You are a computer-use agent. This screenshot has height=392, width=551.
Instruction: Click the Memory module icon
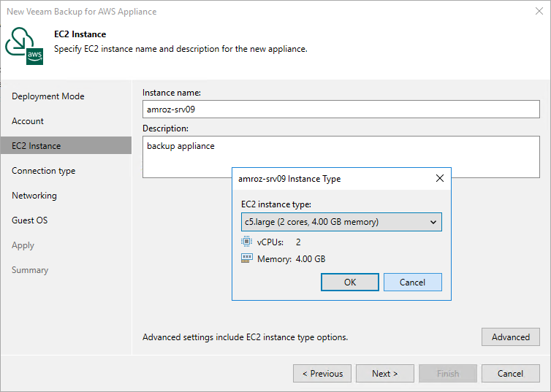click(247, 258)
